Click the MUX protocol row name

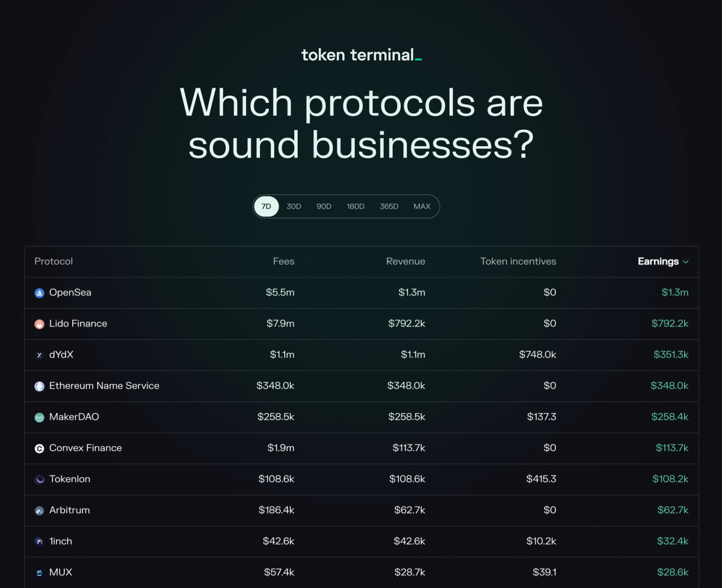point(60,572)
